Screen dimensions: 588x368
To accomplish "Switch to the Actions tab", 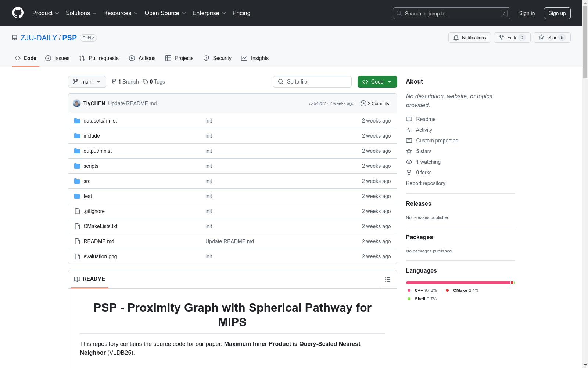I will [x=142, y=58].
